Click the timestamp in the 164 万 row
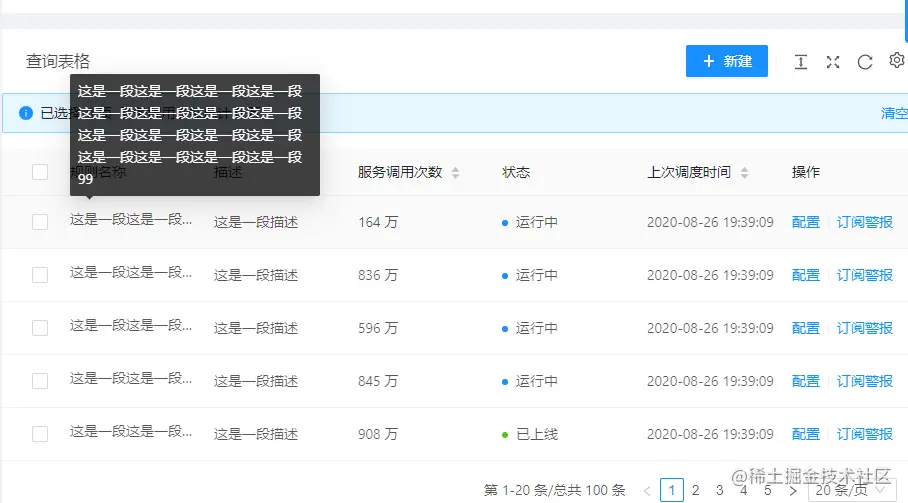This screenshot has height=503, width=908. coord(710,222)
